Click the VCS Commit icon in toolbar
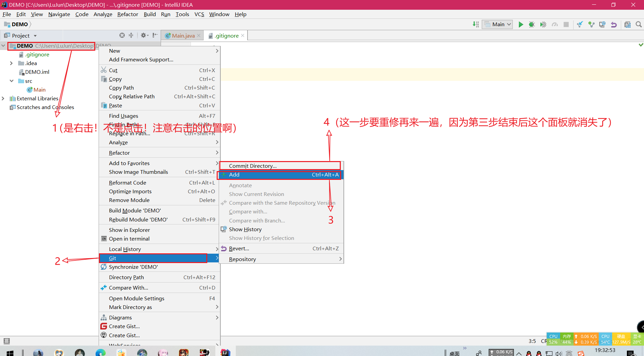This screenshot has height=356, width=644. pyautogui.click(x=591, y=24)
